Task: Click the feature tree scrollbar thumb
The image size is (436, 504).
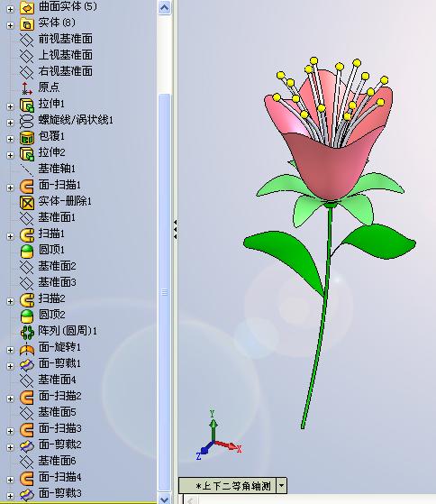Action: tap(164, 292)
